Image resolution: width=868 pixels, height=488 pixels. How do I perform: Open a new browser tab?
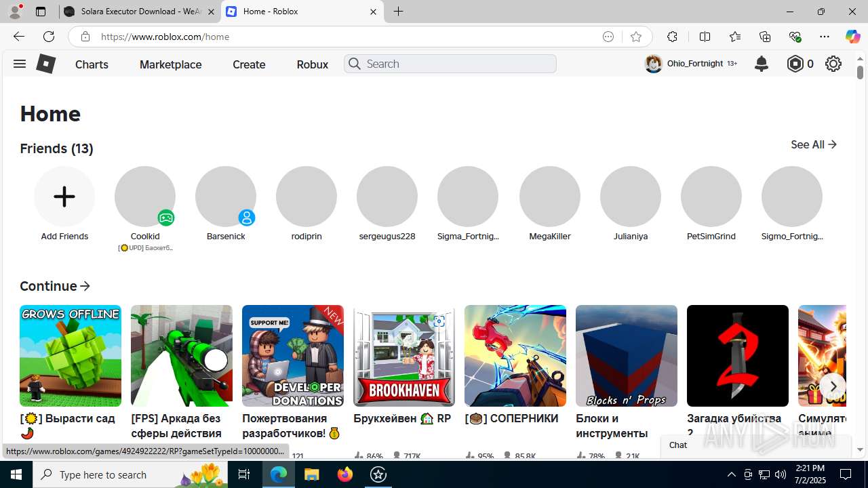(x=399, y=12)
